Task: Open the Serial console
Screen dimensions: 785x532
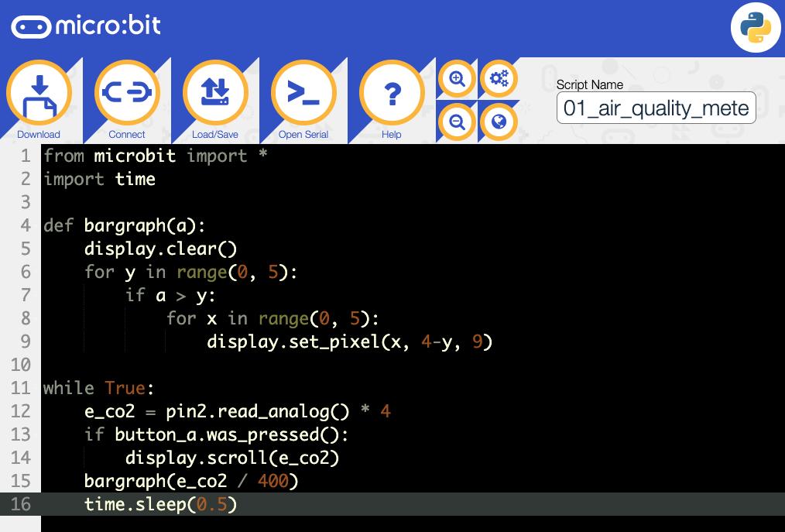Action: pyautogui.click(x=303, y=93)
